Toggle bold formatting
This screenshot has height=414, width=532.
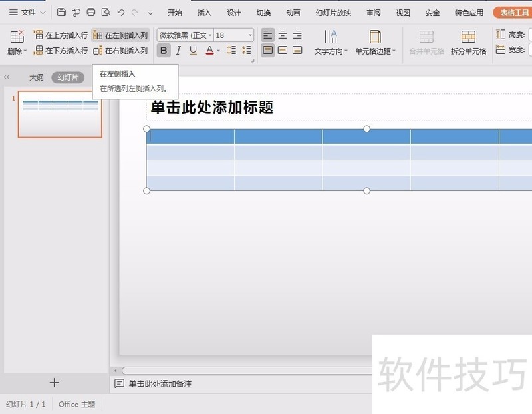[x=164, y=51]
